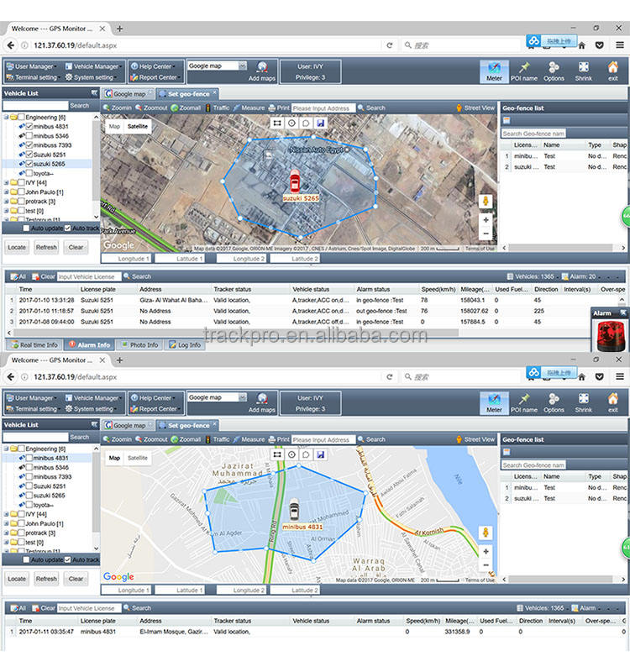The width and height of the screenshot is (630, 672).
Task: Click the Shrink icon in the lower window
Action: 583,402
